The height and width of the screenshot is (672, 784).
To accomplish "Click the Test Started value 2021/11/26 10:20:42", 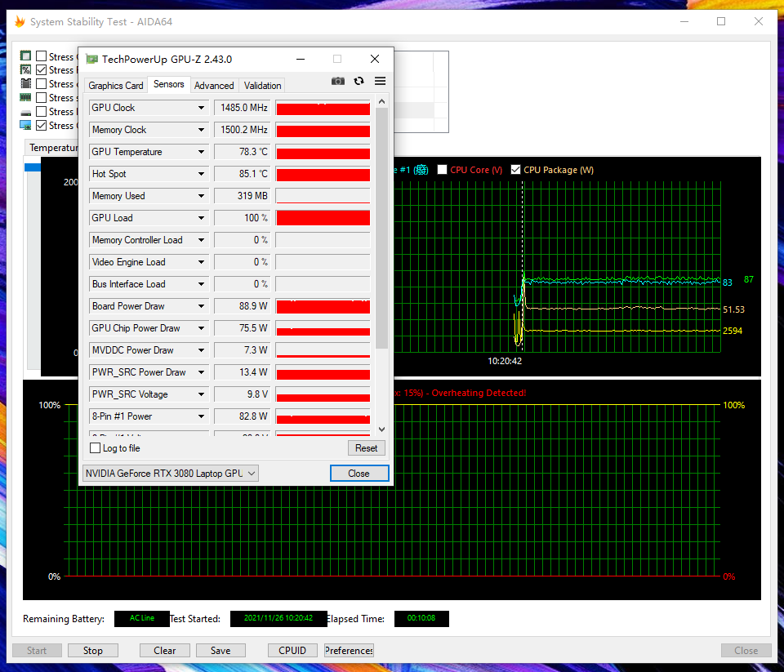I will click(x=278, y=618).
